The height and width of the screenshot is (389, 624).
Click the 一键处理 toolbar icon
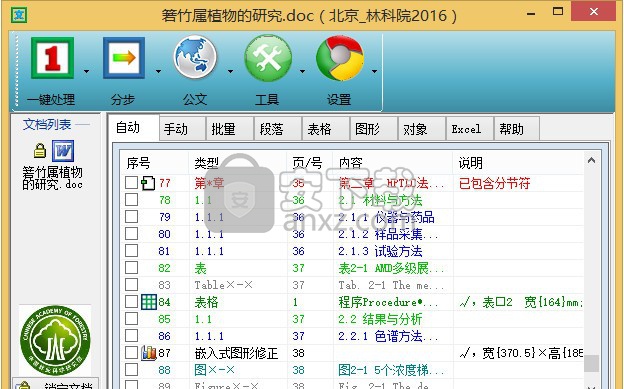coord(53,58)
